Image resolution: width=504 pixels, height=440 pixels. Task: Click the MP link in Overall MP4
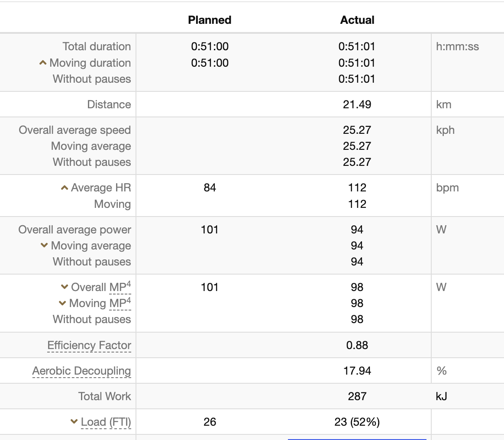pyautogui.click(x=117, y=288)
